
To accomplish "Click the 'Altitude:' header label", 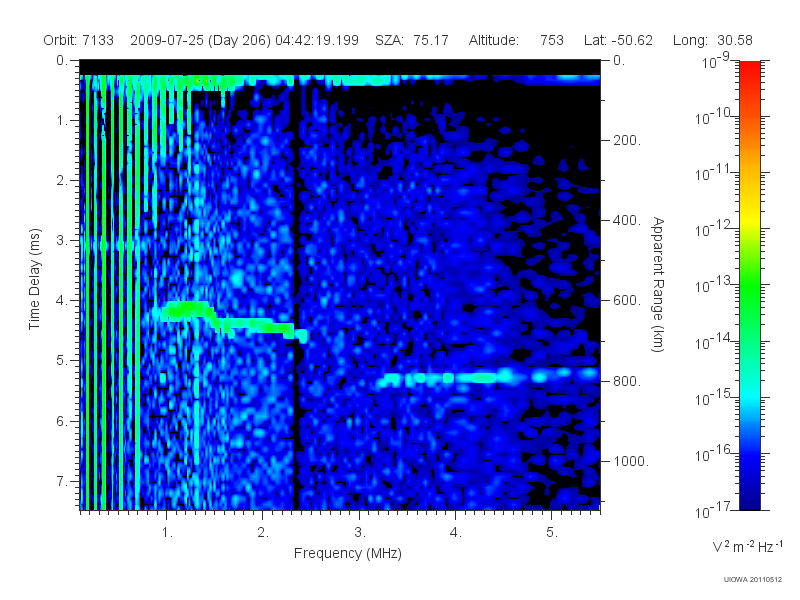I will pyautogui.click(x=494, y=40).
